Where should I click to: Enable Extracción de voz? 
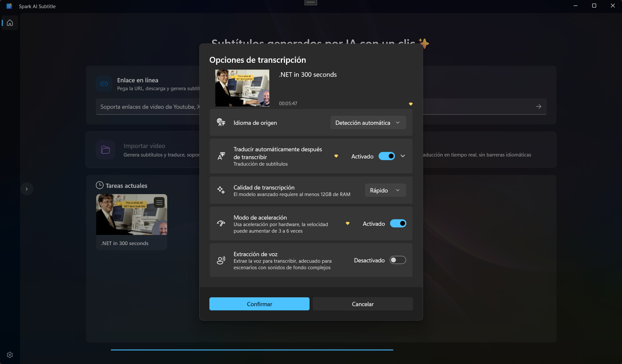(x=398, y=260)
